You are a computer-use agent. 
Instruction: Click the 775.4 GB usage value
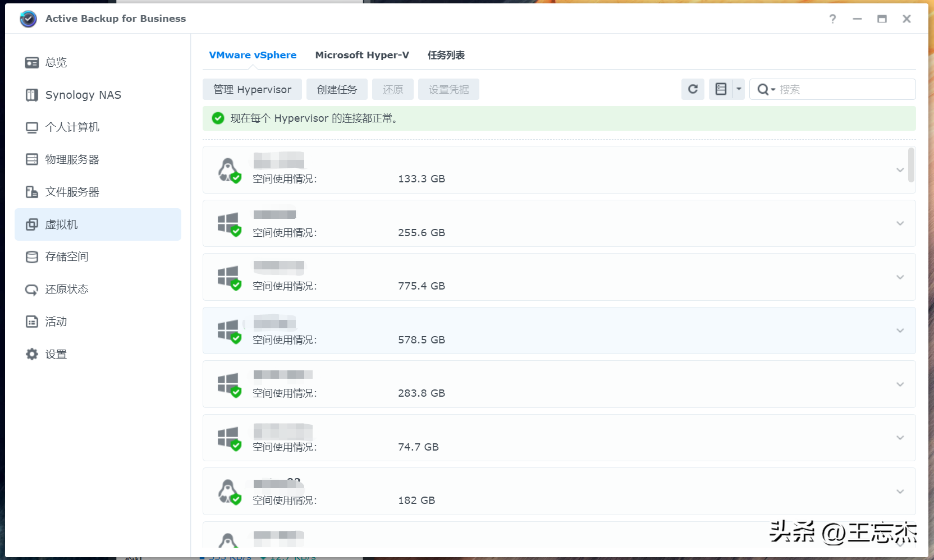pos(422,286)
